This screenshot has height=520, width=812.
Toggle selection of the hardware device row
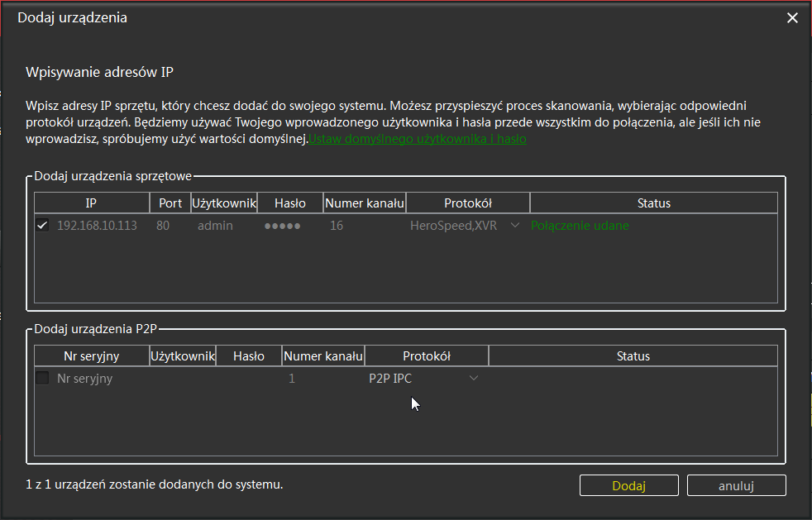(42, 225)
